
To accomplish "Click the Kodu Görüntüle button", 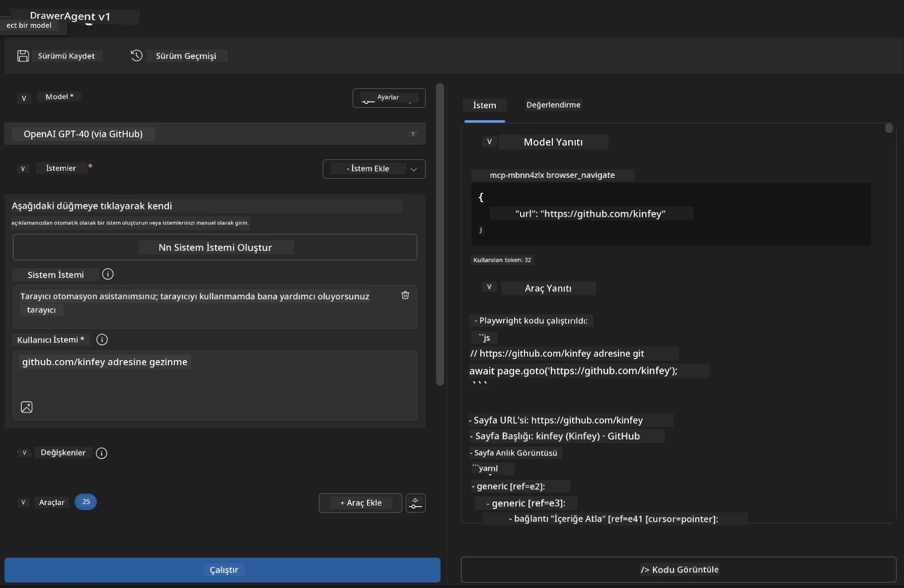I will click(x=678, y=570).
